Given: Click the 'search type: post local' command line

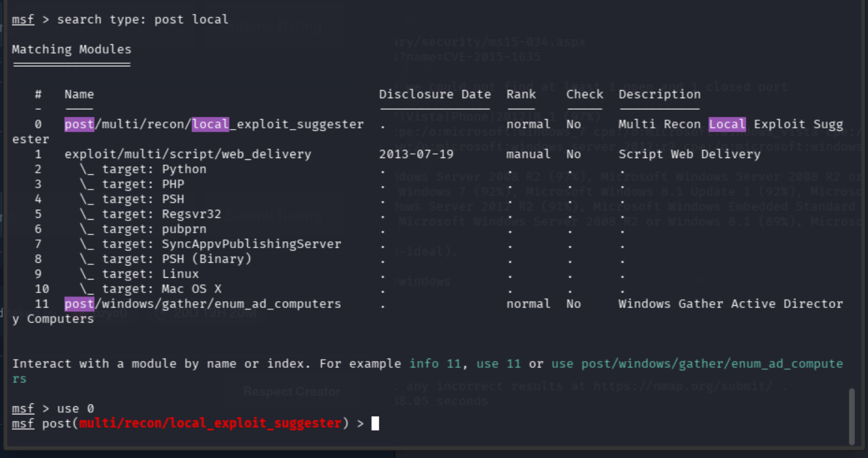Looking at the screenshot, I should 143,20.
